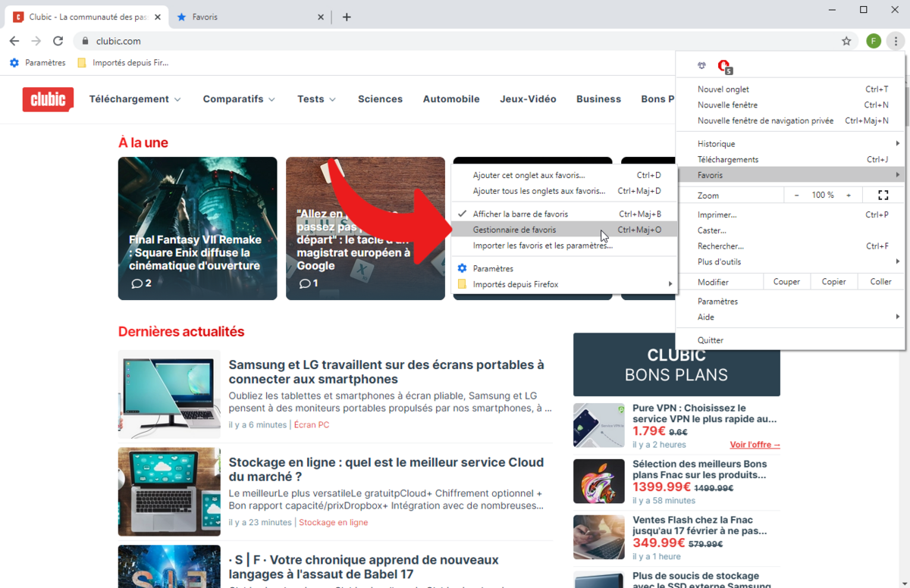Switch to the Favoris tab
This screenshot has height=588, width=910.
point(250,17)
